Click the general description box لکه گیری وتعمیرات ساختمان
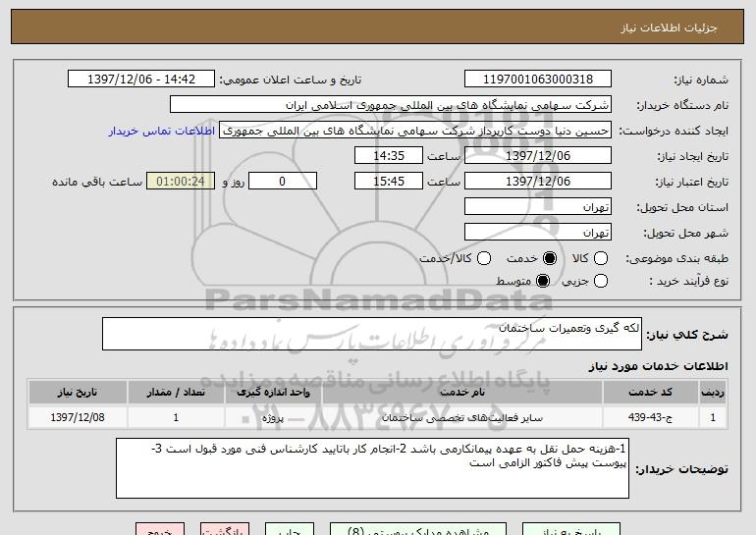Viewport: 756px width, 535px height. click(372, 334)
